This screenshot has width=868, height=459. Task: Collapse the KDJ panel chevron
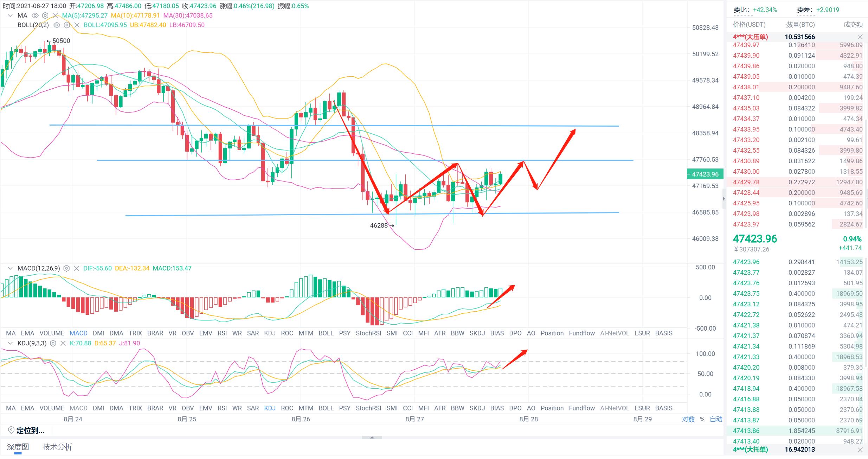(10, 343)
